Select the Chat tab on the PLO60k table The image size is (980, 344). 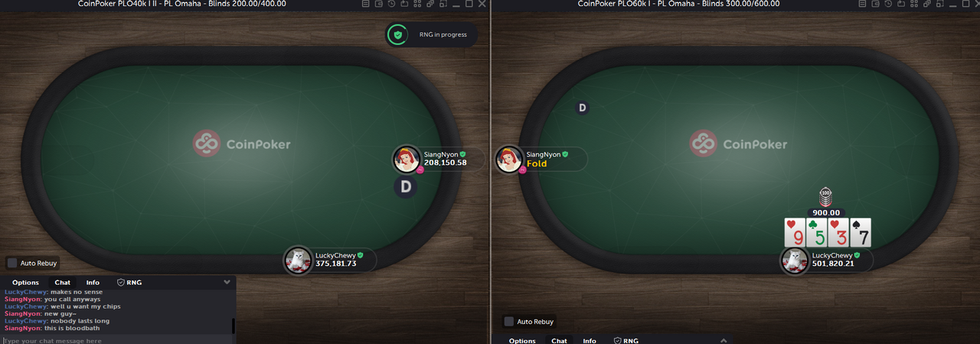[559, 341]
